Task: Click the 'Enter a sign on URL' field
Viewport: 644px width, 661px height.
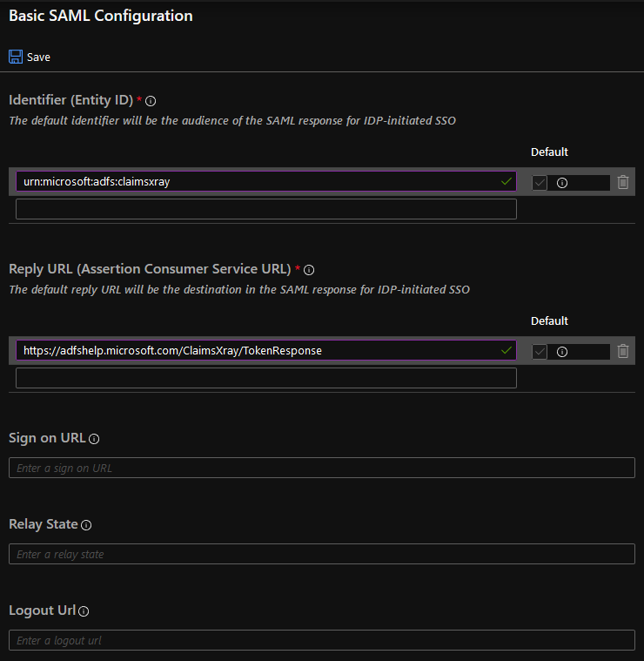Action: click(x=321, y=468)
